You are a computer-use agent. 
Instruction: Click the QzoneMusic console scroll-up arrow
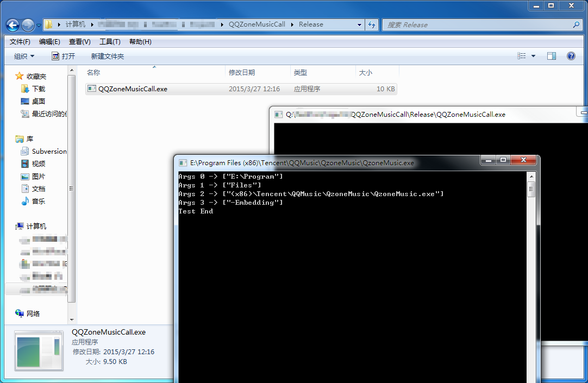531,176
